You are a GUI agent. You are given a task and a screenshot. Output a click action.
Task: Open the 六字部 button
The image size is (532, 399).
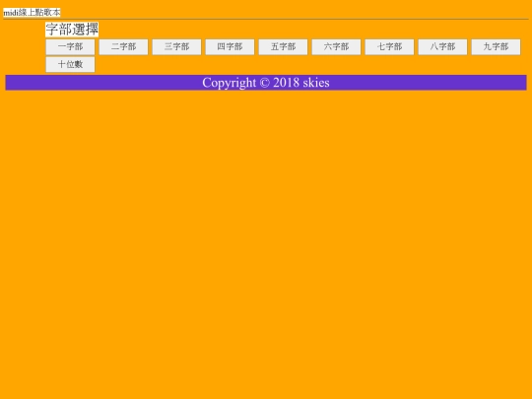coord(336,47)
